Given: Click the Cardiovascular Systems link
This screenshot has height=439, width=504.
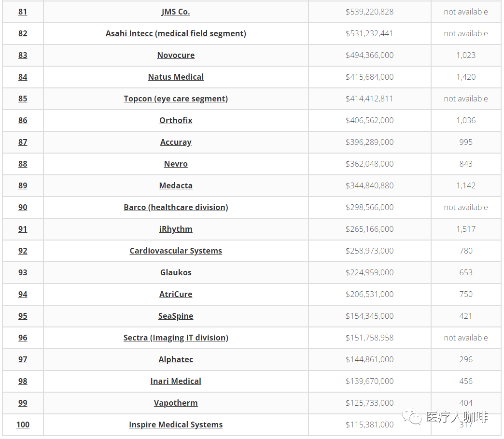Looking at the screenshot, I should [176, 251].
